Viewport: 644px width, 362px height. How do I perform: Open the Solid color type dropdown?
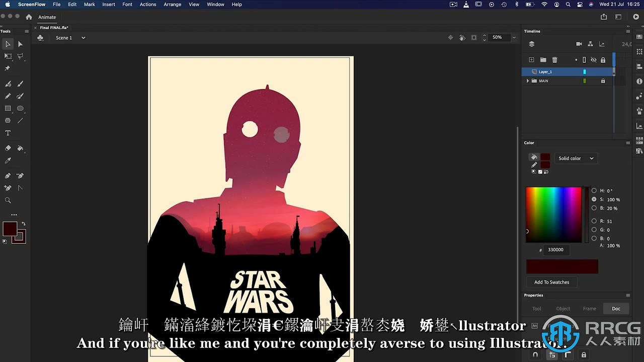(576, 158)
